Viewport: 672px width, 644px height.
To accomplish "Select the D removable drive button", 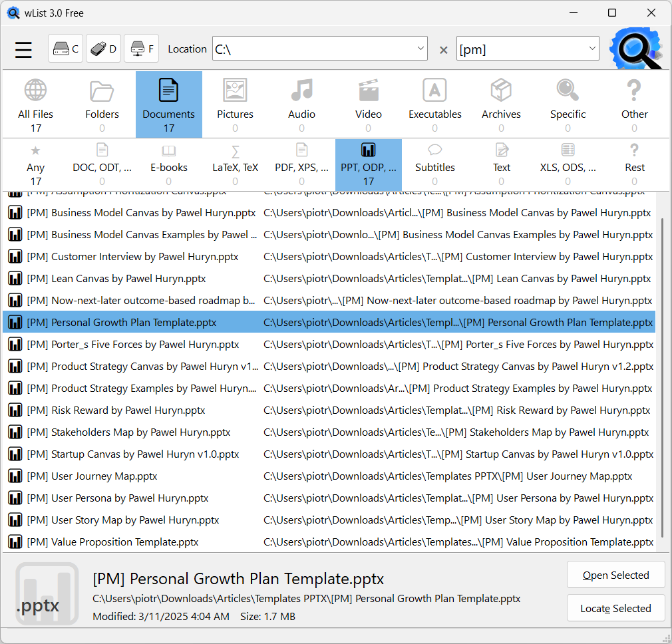I will [x=103, y=49].
